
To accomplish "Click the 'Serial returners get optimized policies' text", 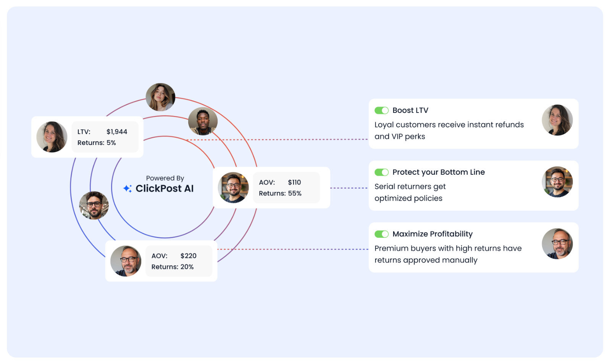I will (410, 192).
